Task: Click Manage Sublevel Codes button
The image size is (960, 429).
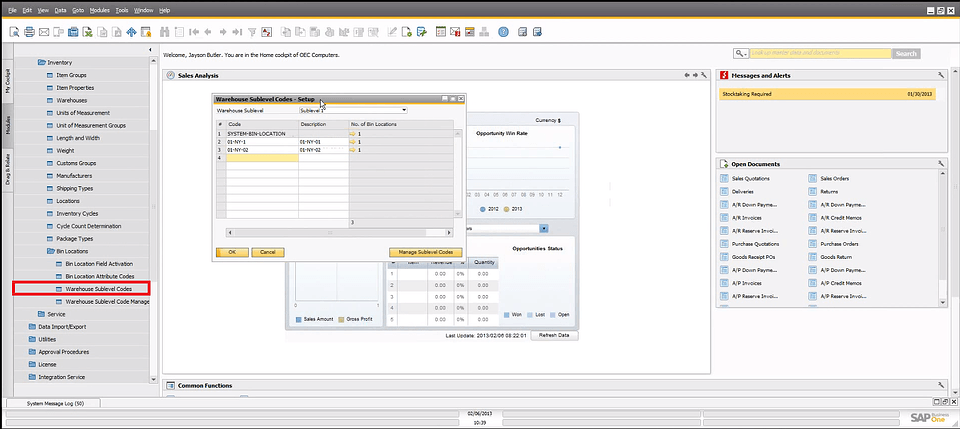Action: 426,252
